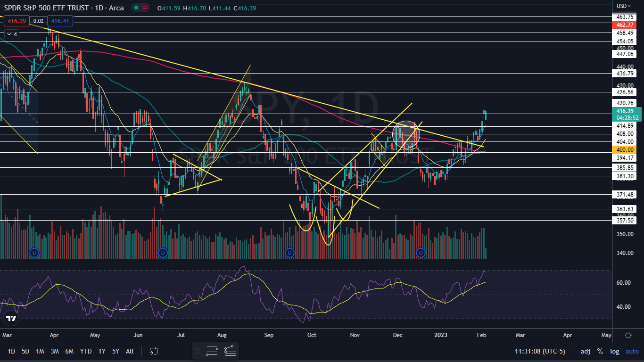Image resolution: width=644 pixels, height=362 pixels.
Task: Grab the floating drawing toolbar handle
Action: tap(198, 351)
